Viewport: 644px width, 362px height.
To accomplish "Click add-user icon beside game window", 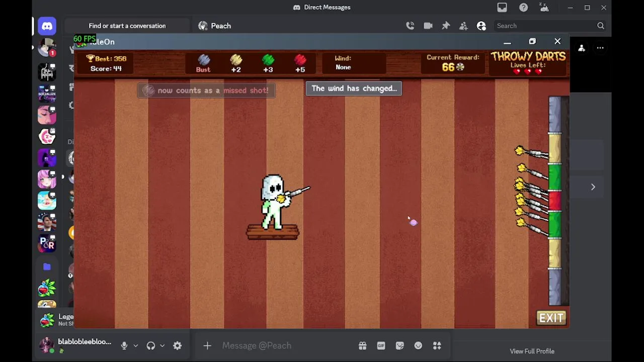I will tap(582, 48).
